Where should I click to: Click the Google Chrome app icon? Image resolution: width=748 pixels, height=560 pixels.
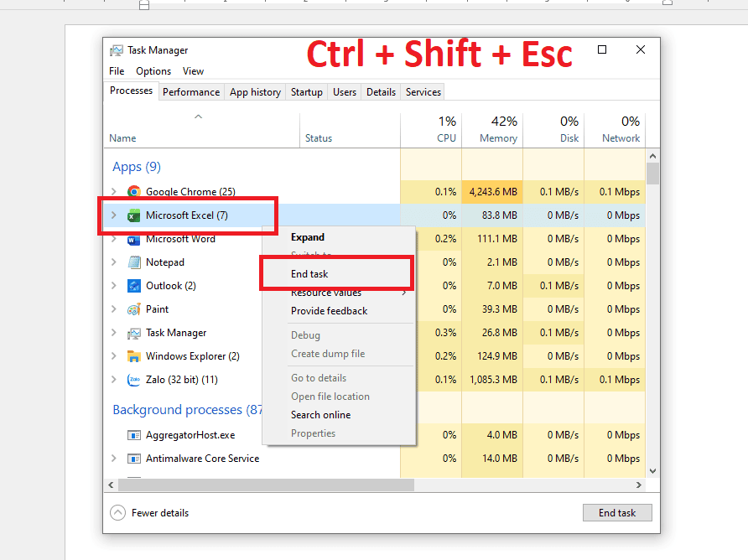(134, 192)
